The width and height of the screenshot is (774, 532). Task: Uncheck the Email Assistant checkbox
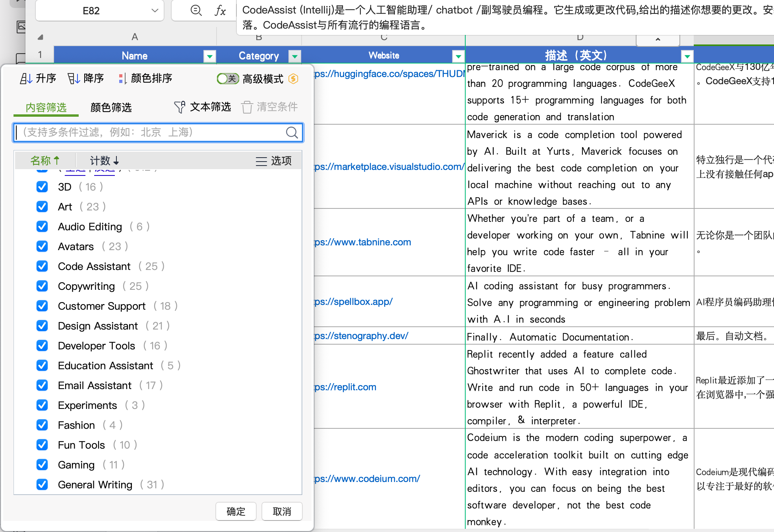click(x=42, y=385)
